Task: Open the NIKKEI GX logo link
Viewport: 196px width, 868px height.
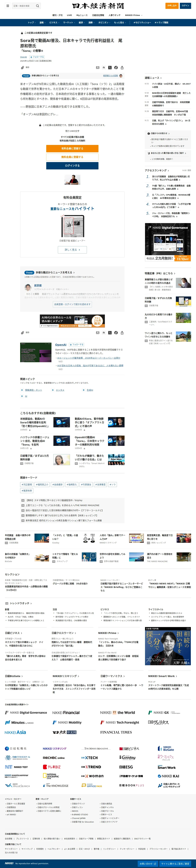Action: 164,712
